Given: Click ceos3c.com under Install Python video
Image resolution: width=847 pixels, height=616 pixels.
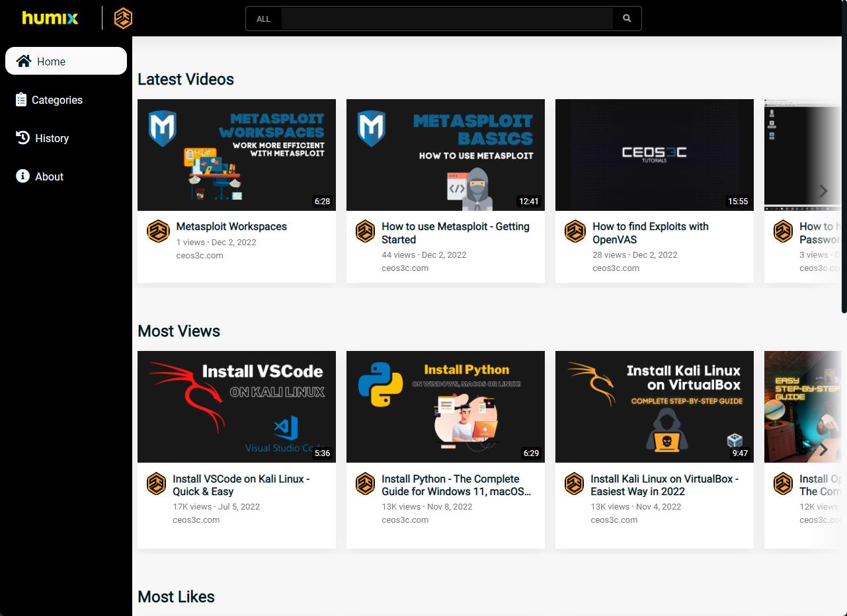Looking at the screenshot, I should tap(405, 520).
